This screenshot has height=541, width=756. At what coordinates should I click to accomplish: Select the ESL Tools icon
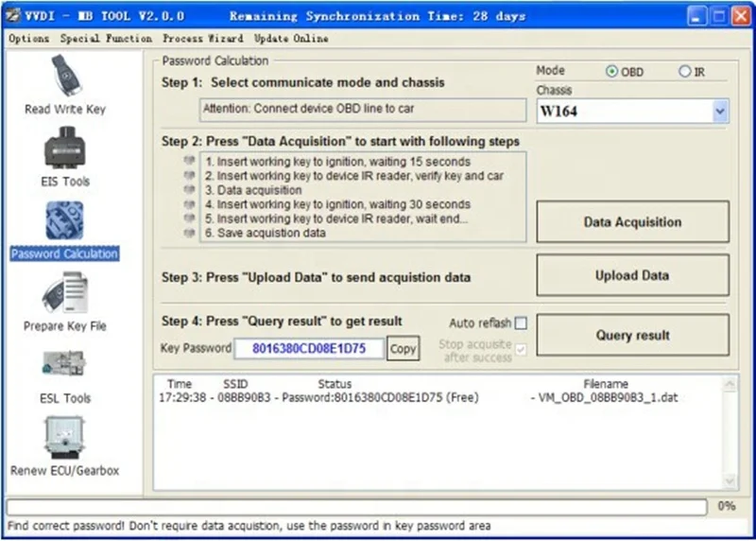pos(64,367)
